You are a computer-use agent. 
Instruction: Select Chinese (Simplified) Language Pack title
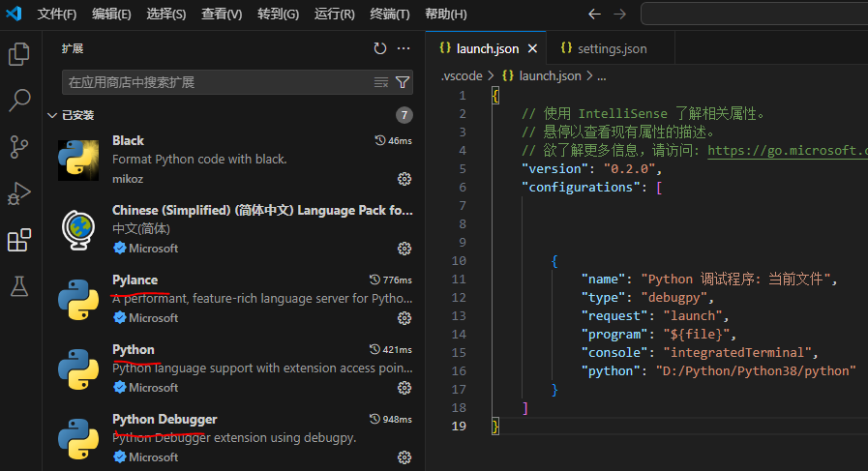coord(262,210)
